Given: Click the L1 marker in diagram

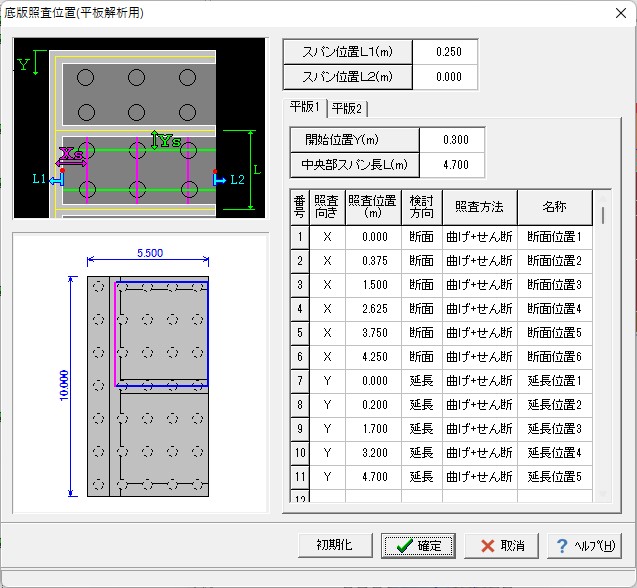Looking at the screenshot, I should [x=39, y=178].
